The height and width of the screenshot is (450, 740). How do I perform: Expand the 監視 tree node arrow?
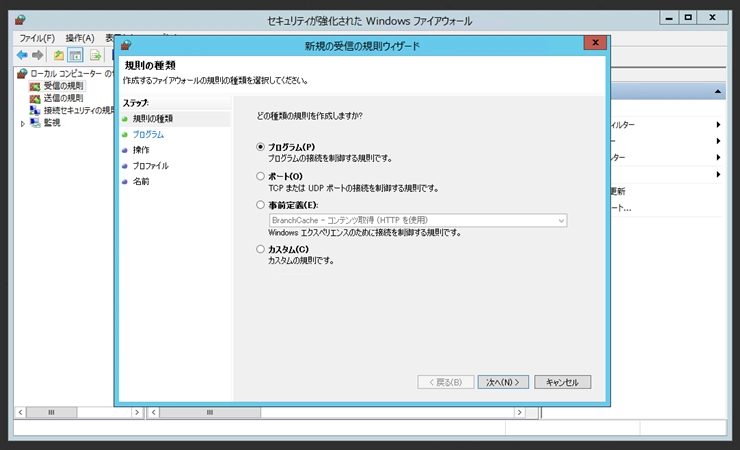(x=23, y=124)
